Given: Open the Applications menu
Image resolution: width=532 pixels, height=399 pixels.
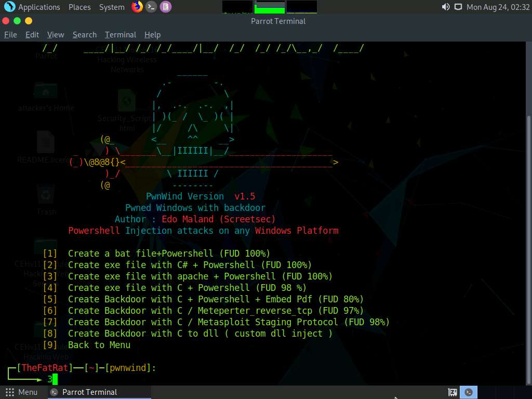Looking at the screenshot, I should point(39,7).
